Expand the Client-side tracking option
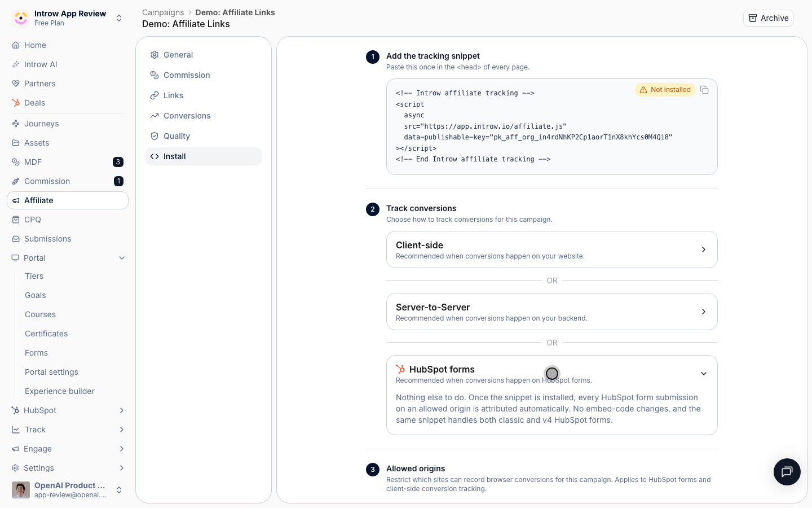Viewport: 812px width, 508px height. click(x=551, y=249)
